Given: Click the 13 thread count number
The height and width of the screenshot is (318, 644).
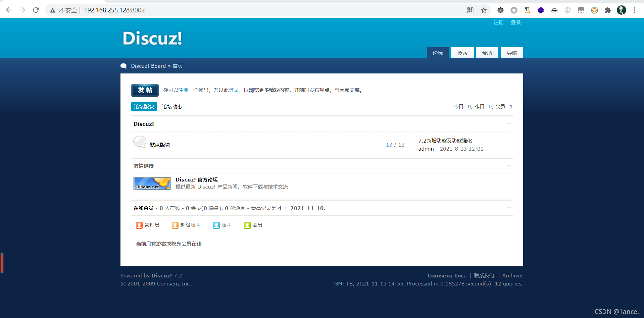Looking at the screenshot, I should tap(389, 145).
